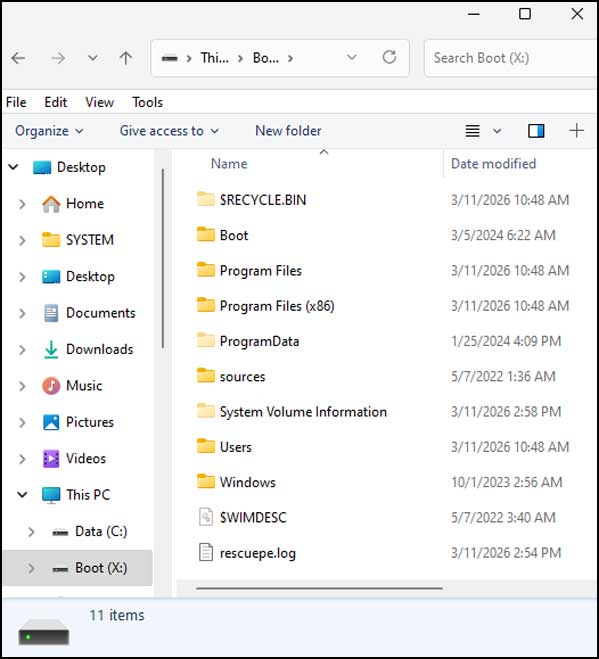The height and width of the screenshot is (659, 599).
Task: Select the $WIMDESC file name
Action: pyautogui.click(x=253, y=517)
